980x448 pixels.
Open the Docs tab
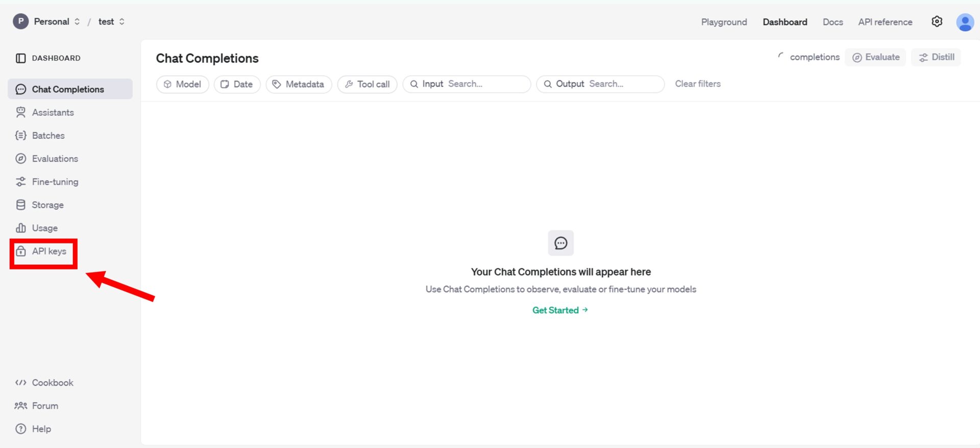[832, 22]
